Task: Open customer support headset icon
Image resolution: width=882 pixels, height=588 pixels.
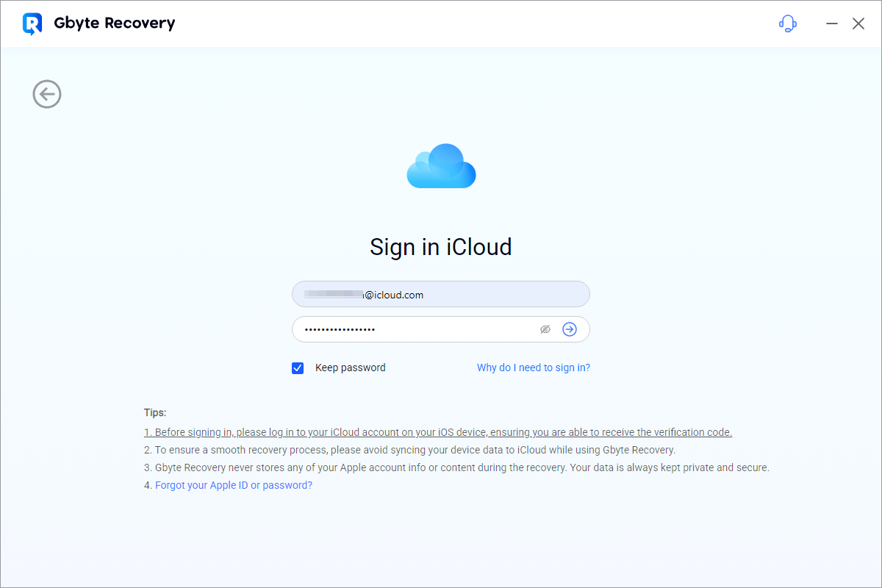Action: [x=788, y=24]
